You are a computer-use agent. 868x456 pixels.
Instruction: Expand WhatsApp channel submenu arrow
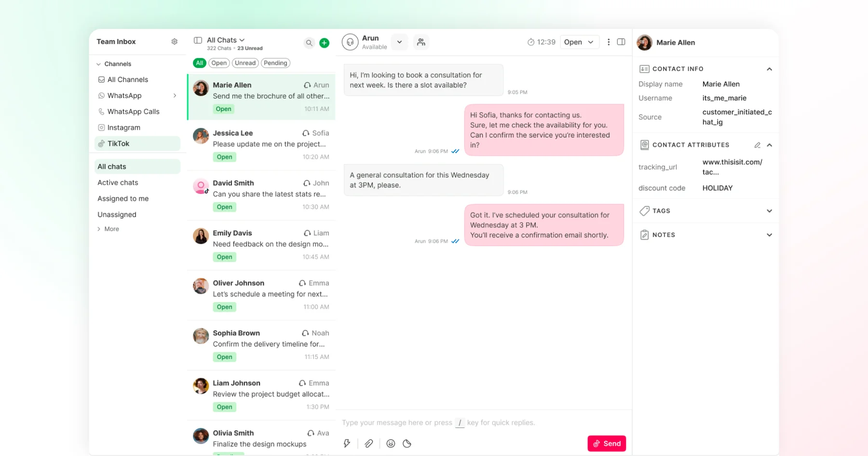(x=175, y=96)
